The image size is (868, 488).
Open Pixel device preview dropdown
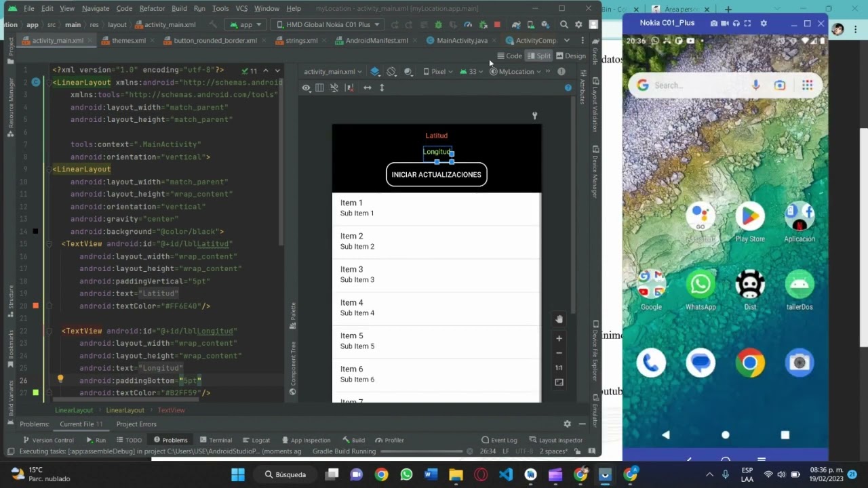(438, 71)
